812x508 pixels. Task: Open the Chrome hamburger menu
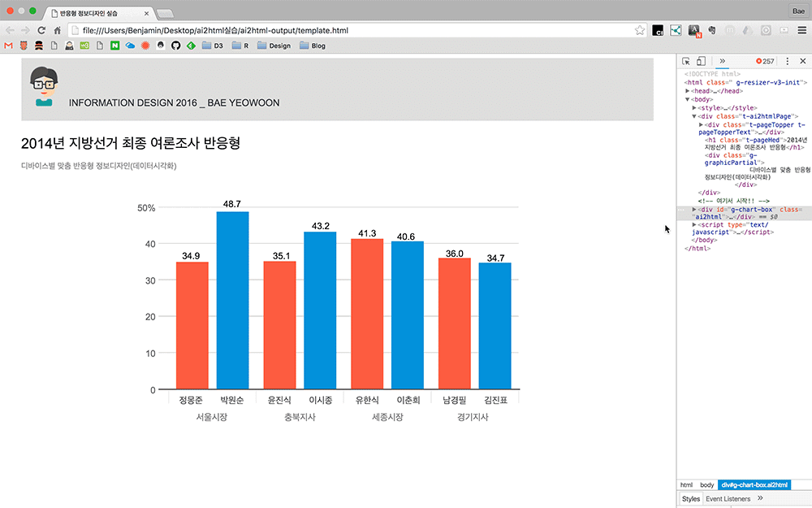pos(801,31)
